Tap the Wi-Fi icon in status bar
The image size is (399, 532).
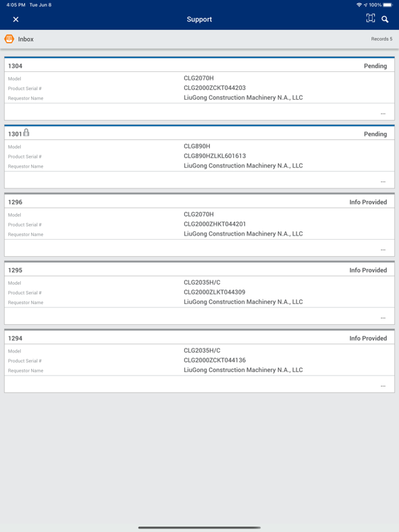point(359,5)
